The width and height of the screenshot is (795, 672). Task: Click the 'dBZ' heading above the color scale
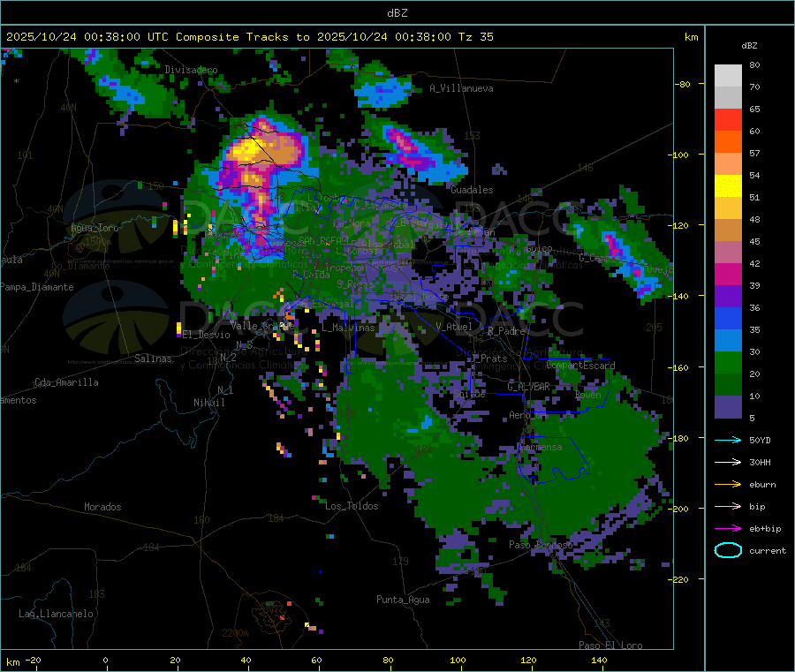[749, 46]
